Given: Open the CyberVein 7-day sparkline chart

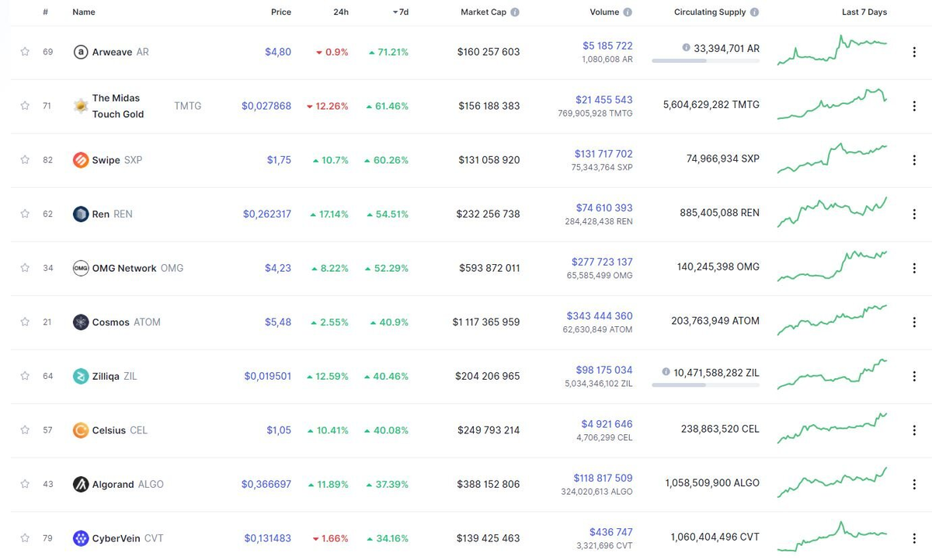Looking at the screenshot, I should (832, 536).
